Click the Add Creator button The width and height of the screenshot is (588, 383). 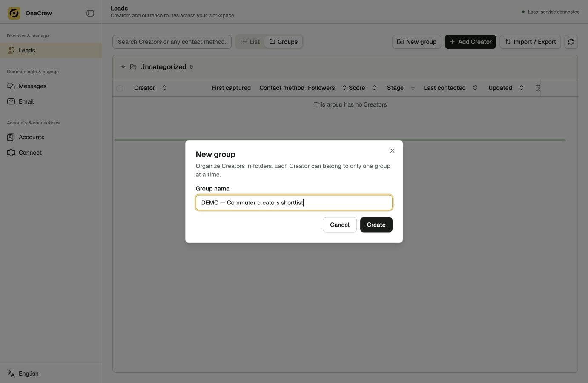click(470, 42)
